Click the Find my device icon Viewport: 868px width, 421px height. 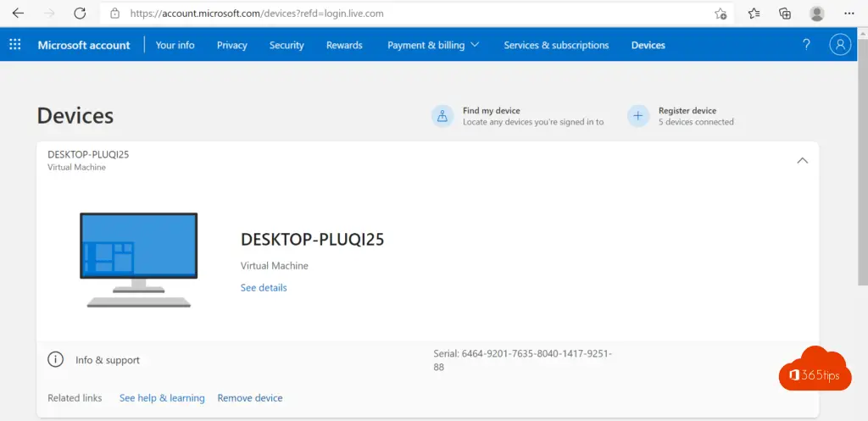(442, 116)
